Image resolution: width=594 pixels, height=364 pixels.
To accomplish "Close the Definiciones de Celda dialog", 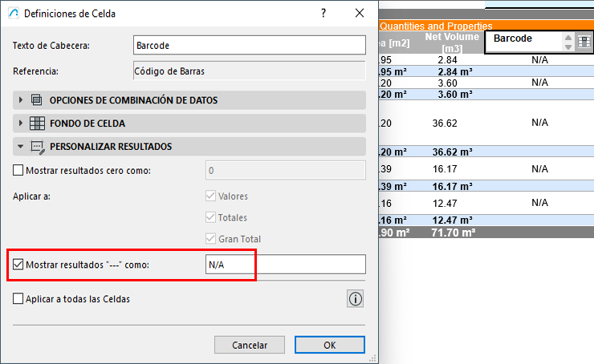I will pyautogui.click(x=360, y=14).
